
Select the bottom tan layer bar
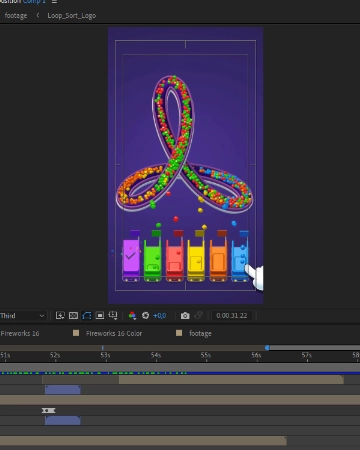tap(143, 441)
